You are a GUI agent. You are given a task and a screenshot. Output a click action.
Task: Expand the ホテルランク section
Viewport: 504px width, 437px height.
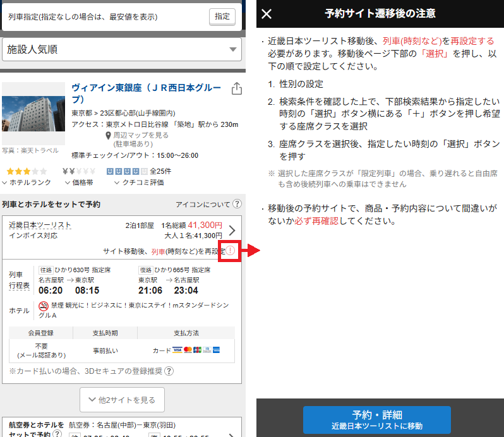(27, 183)
